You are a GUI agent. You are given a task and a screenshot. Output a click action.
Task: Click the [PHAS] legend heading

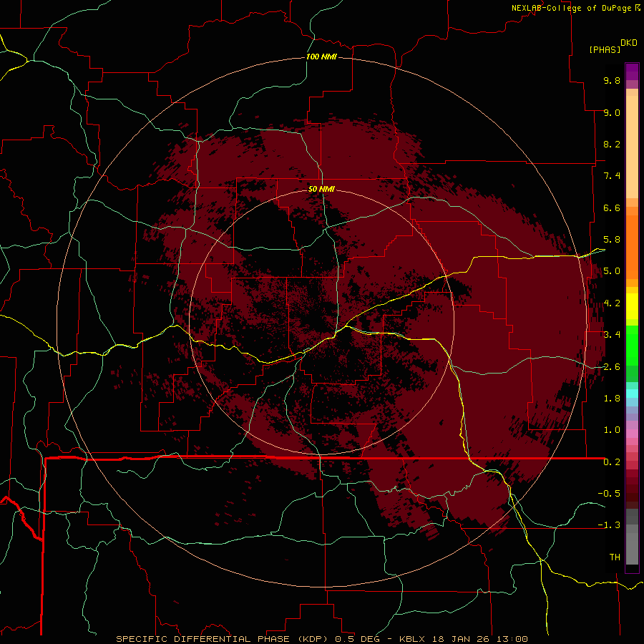coord(605,49)
